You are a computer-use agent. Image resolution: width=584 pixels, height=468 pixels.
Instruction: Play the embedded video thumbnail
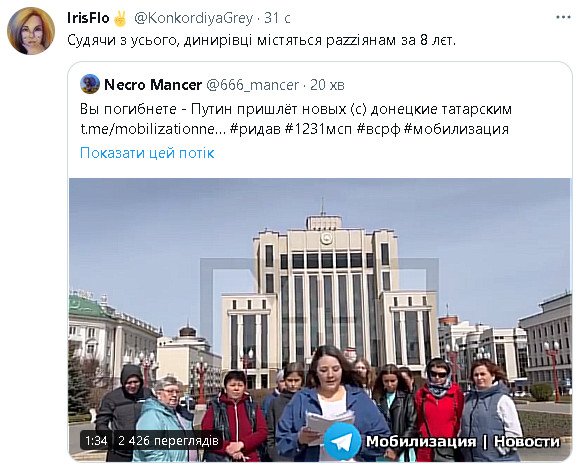tap(320, 320)
